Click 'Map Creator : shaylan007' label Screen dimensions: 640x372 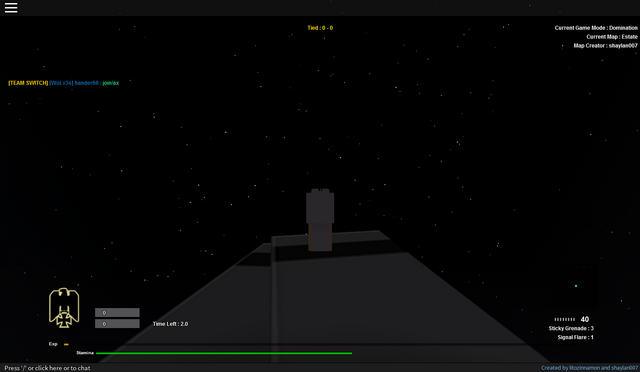click(x=605, y=46)
